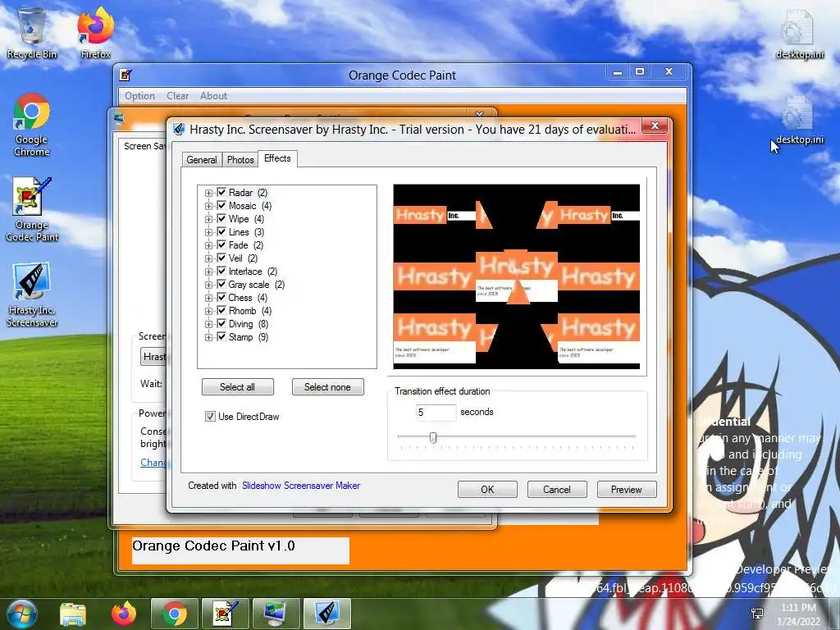Click the Orange Codec Paint title bar icon

tap(126, 75)
